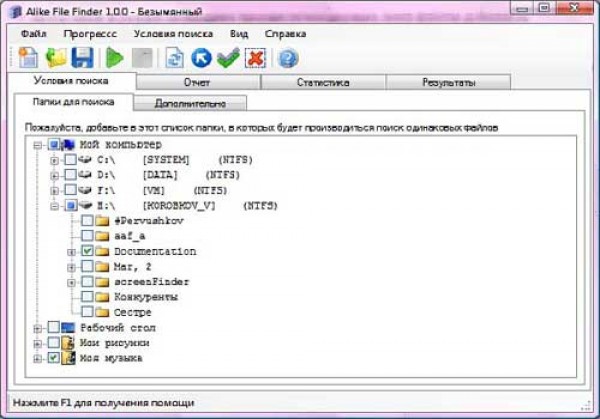The width and height of the screenshot is (600, 419).
Task: Switch to the Результаты tab
Action: pos(448,82)
